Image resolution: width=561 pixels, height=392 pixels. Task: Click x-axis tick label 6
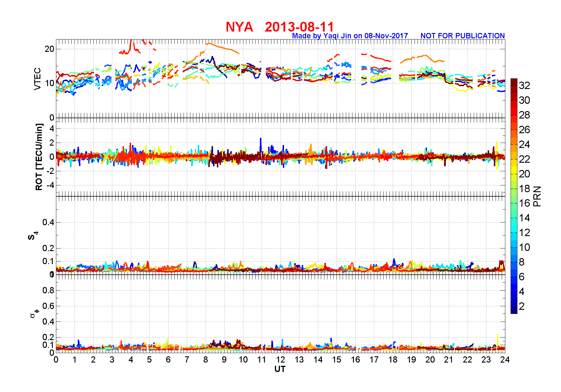(168, 360)
